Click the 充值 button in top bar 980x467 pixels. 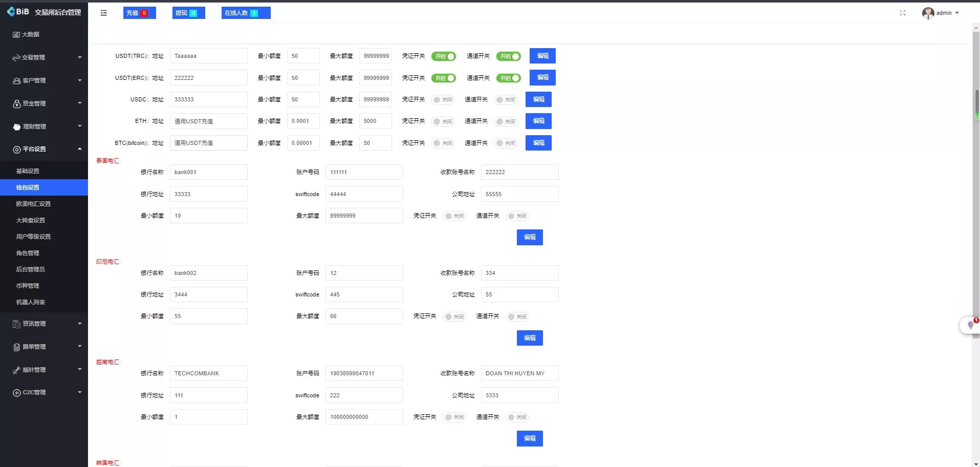(139, 13)
